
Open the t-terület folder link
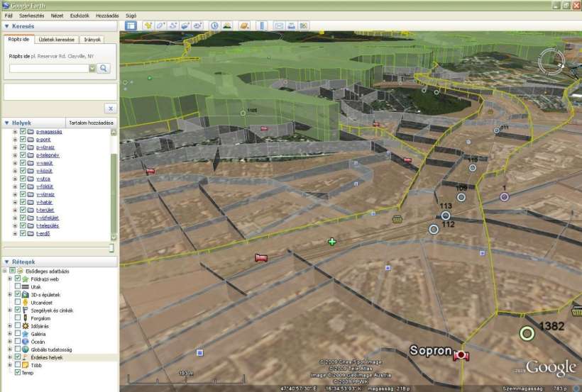(x=45, y=210)
